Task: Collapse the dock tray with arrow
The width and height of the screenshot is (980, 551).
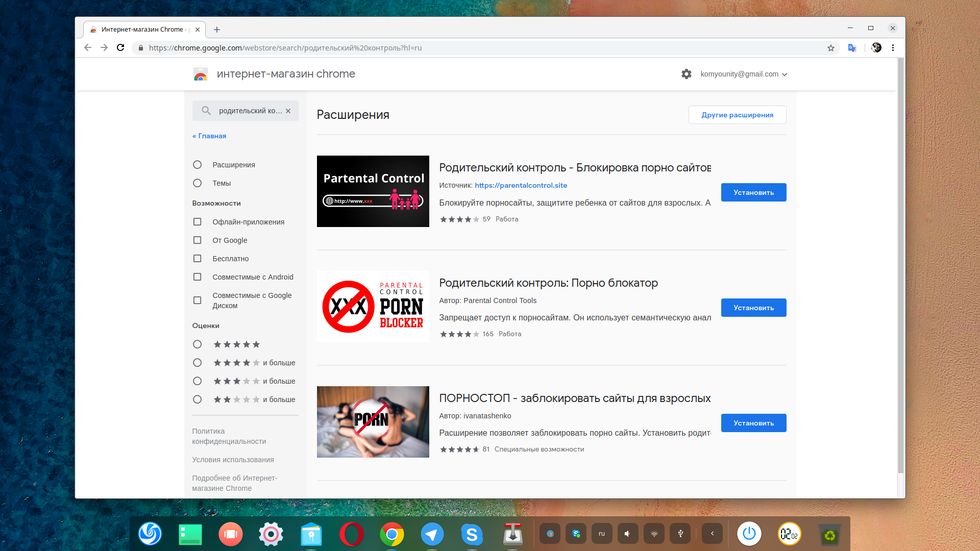Action: click(x=712, y=534)
